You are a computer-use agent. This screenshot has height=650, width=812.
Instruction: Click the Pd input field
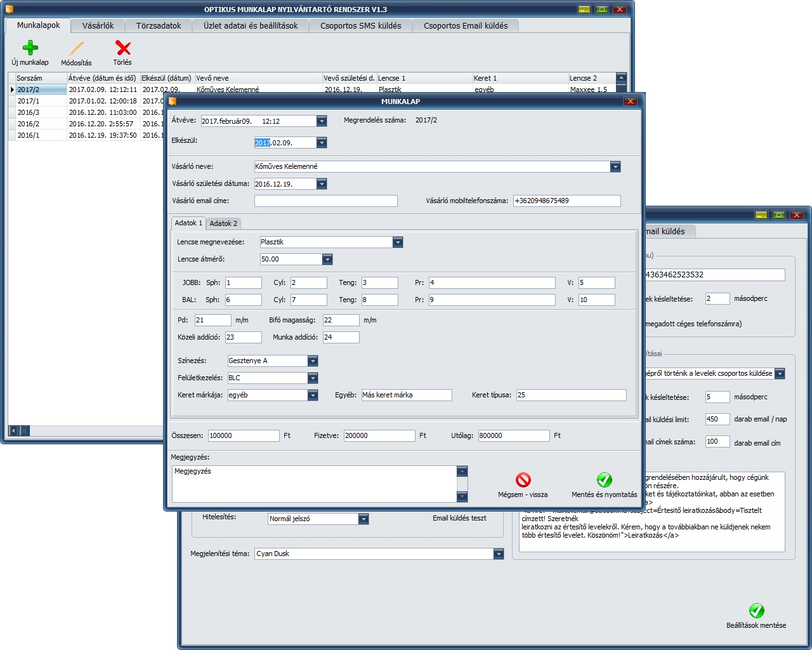point(213,320)
